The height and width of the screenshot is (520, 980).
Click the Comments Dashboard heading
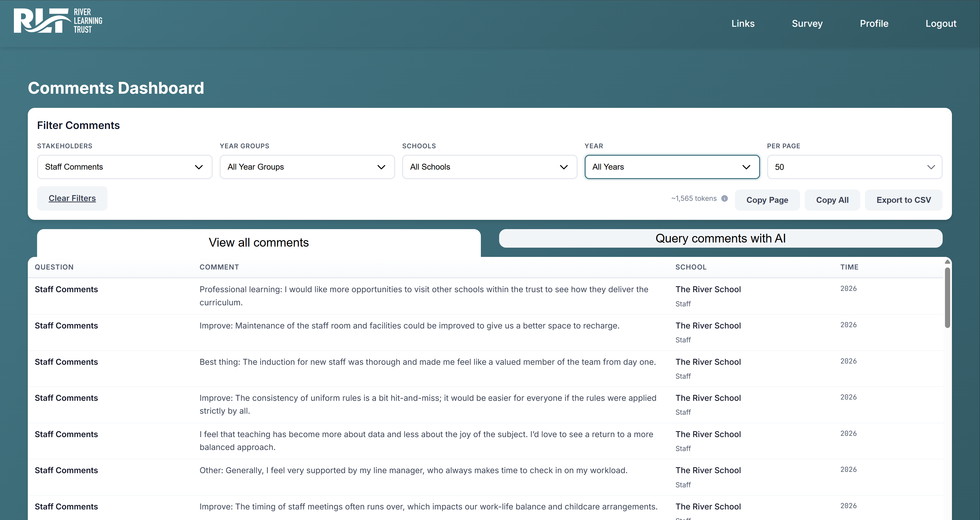click(x=116, y=88)
